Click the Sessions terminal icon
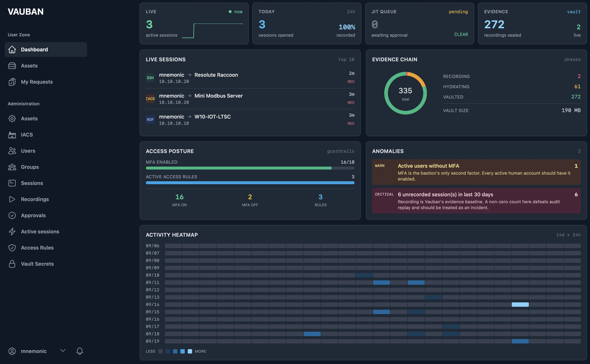 12,183
